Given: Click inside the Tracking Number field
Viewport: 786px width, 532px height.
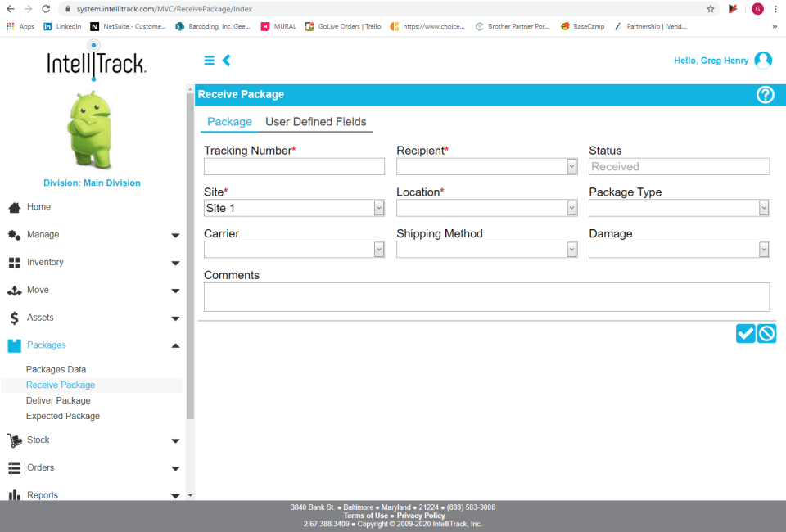Looking at the screenshot, I should (x=294, y=166).
